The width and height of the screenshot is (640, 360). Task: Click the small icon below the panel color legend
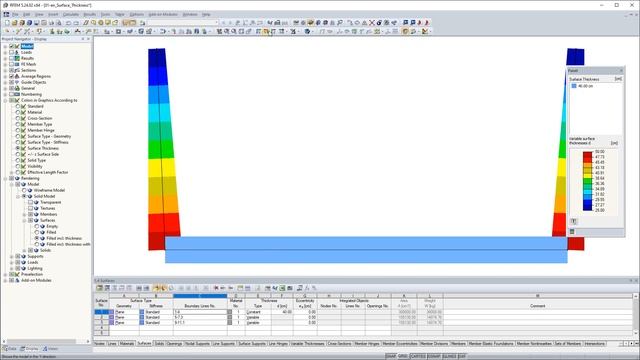(573, 221)
